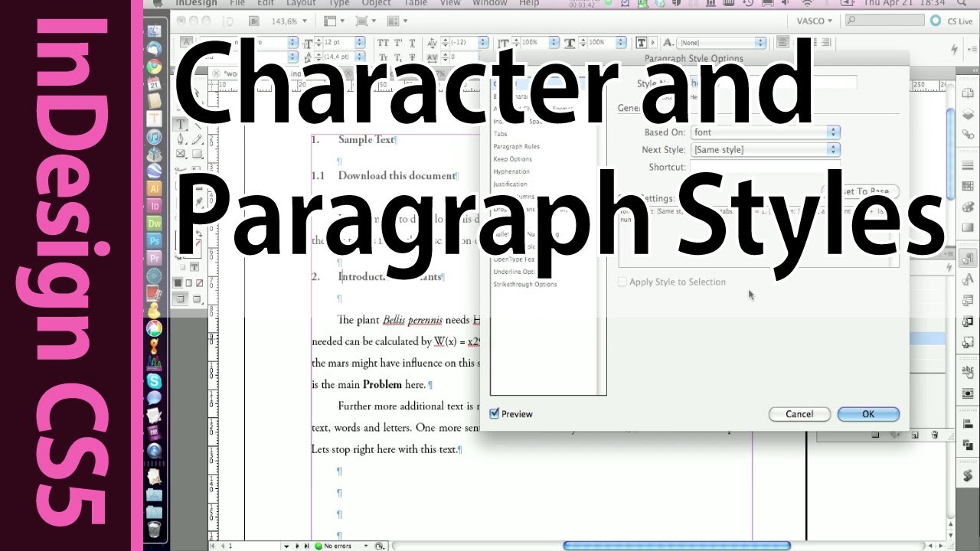Open the Character Styles A panel icon
Screen dimensions: 980x551
(969, 279)
